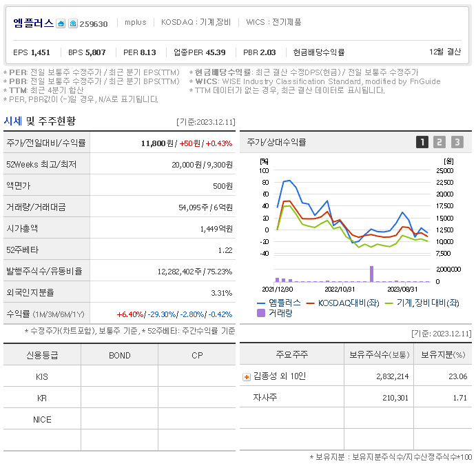The width and height of the screenshot is (476, 466).
Task: Click the 주요주주 column header
Action: pyautogui.click(x=292, y=354)
